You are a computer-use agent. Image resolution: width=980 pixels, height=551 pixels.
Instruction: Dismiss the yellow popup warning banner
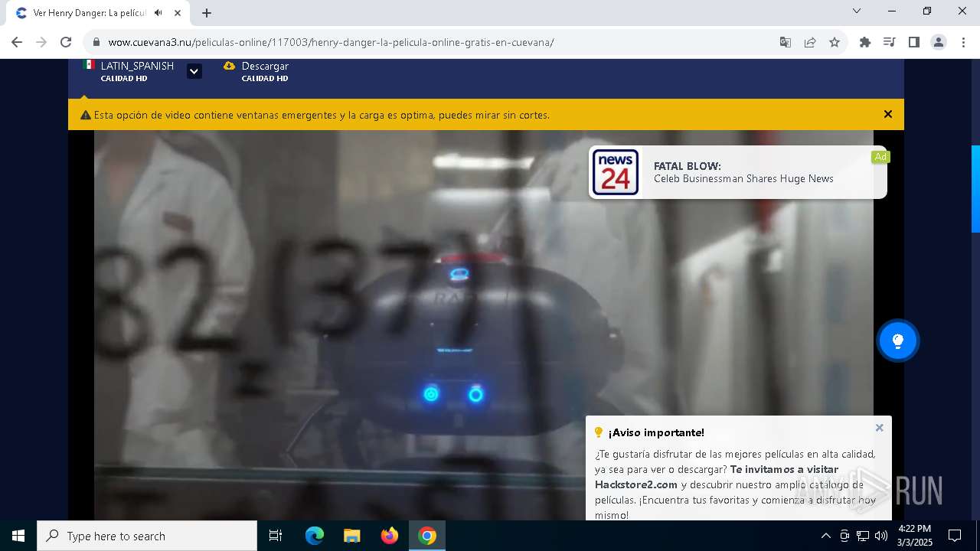(x=888, y=114)
